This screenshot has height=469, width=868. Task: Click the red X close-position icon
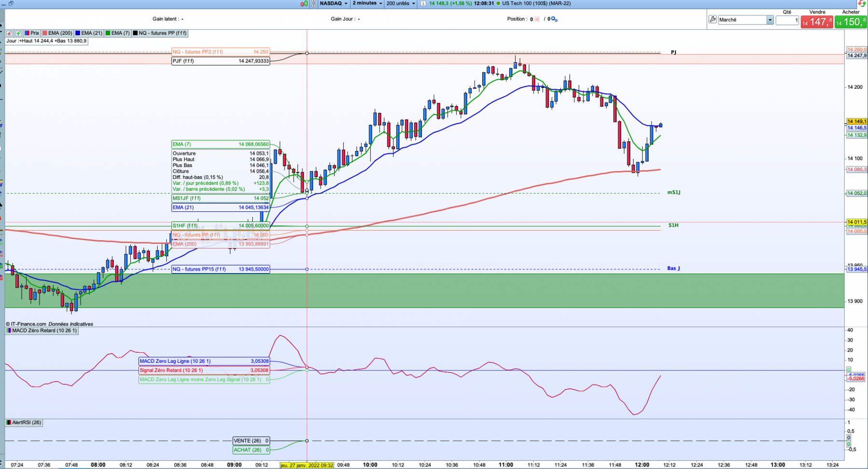[x=537, y=19]
